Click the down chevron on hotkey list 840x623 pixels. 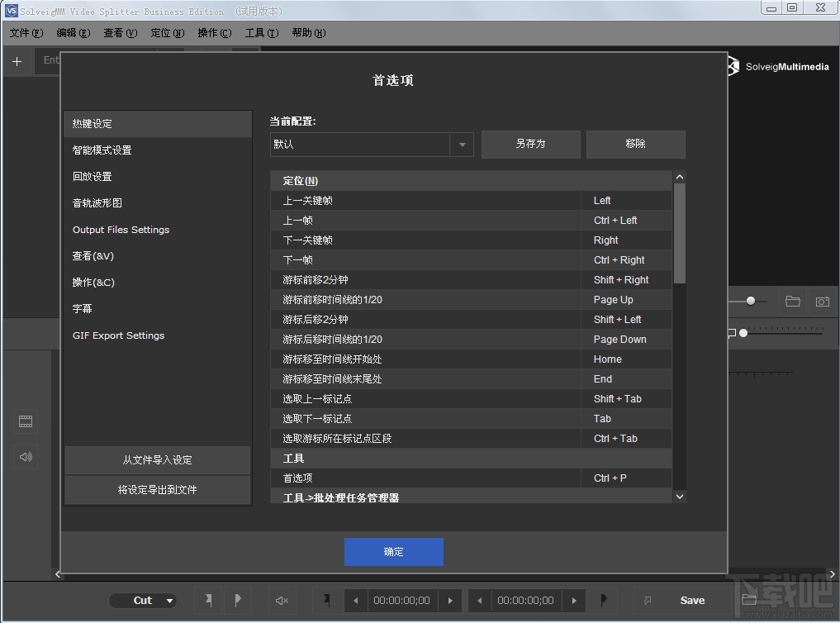tap(679, 497)
